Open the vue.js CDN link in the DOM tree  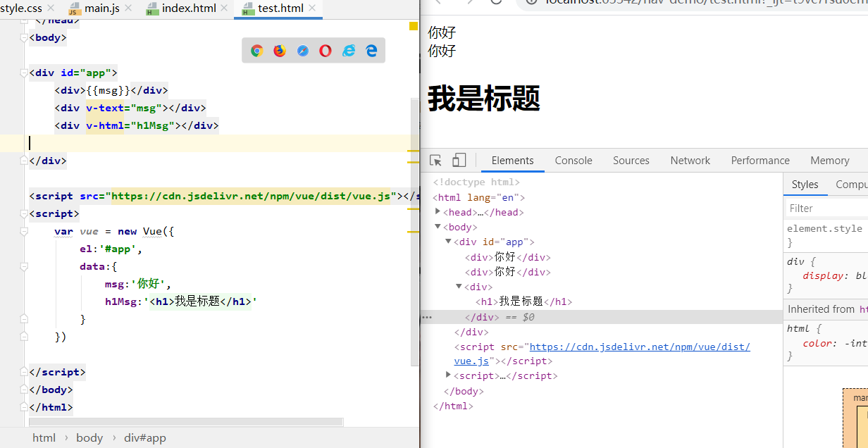[x=640, y=347]
